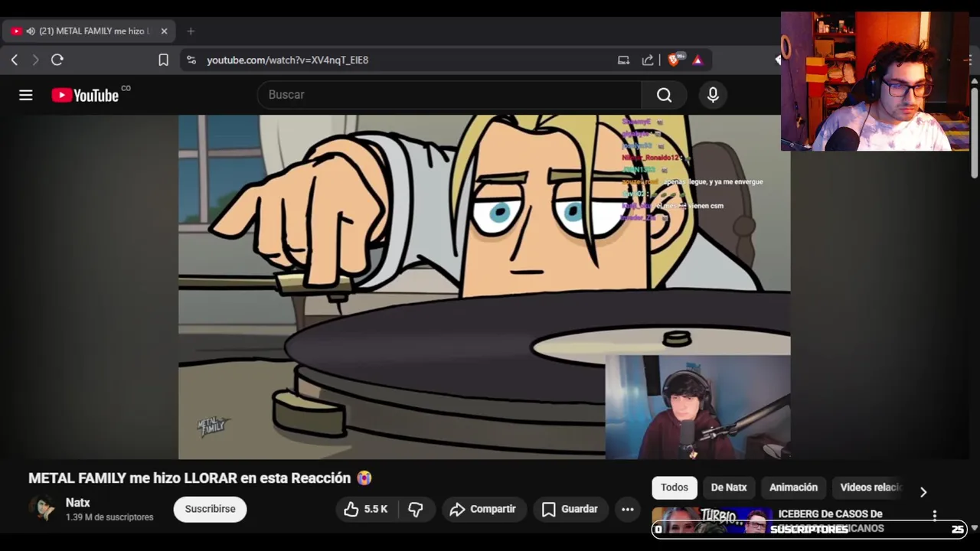Open site settings icon in address bar
The width and height of the screenshot is (980, 551).
click(x=191, y=60)
